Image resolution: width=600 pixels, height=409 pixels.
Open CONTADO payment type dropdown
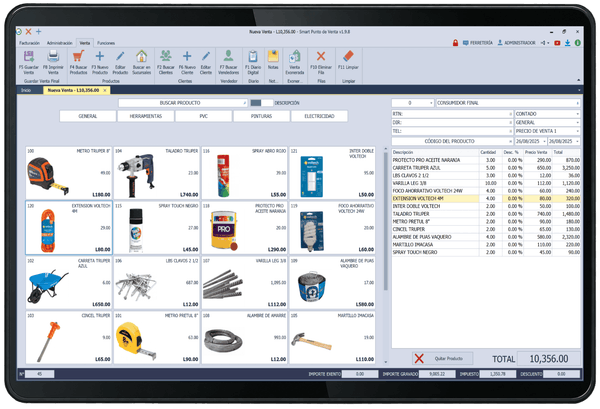(x=577, y=114)
